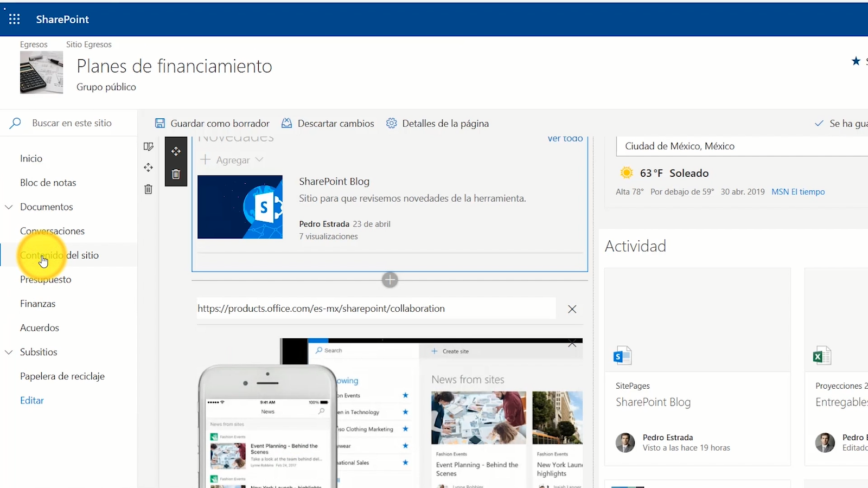This screenshot has width=868, height=488.
Task: Click the products.office.com link field
Action: (x=376, y=309)
